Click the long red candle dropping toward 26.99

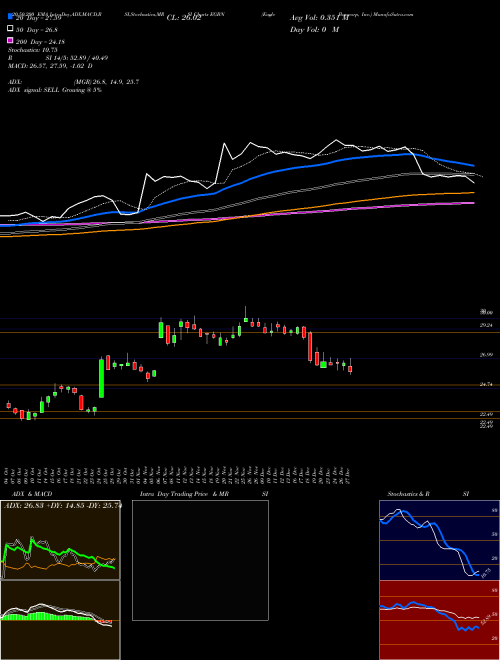310,347
